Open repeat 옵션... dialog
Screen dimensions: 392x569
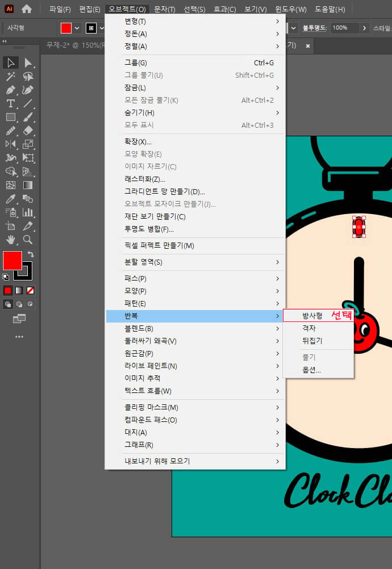click(x=318, y=370)
